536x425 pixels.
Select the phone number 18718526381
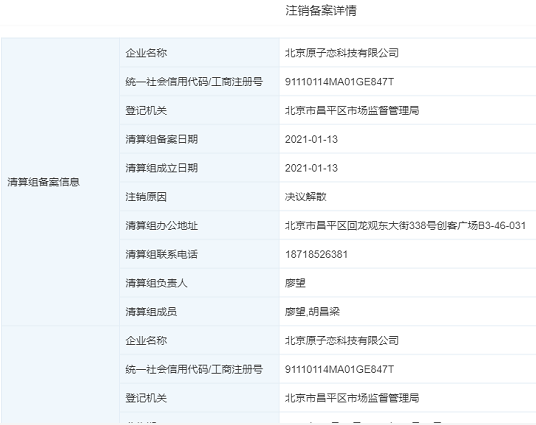pos(316,254)
